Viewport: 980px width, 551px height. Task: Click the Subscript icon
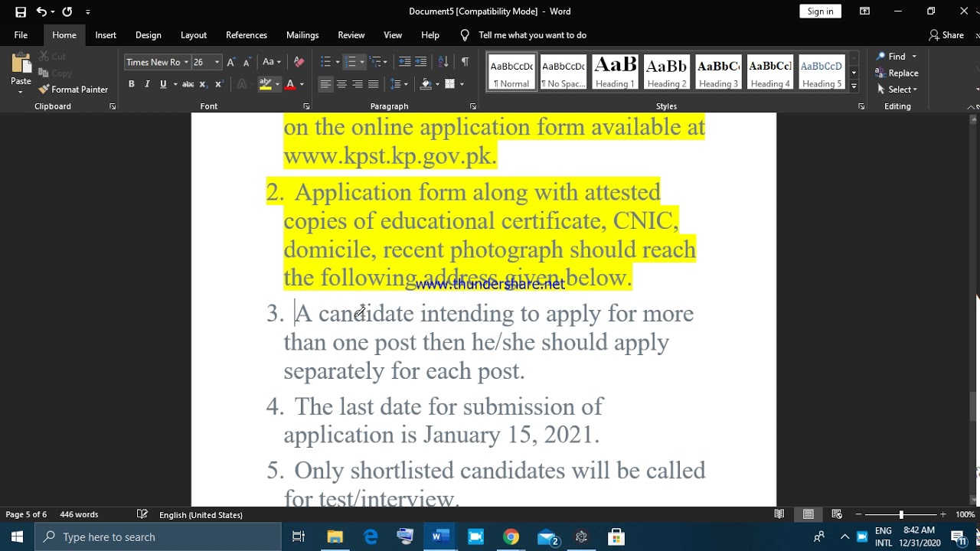click(203, 84)
